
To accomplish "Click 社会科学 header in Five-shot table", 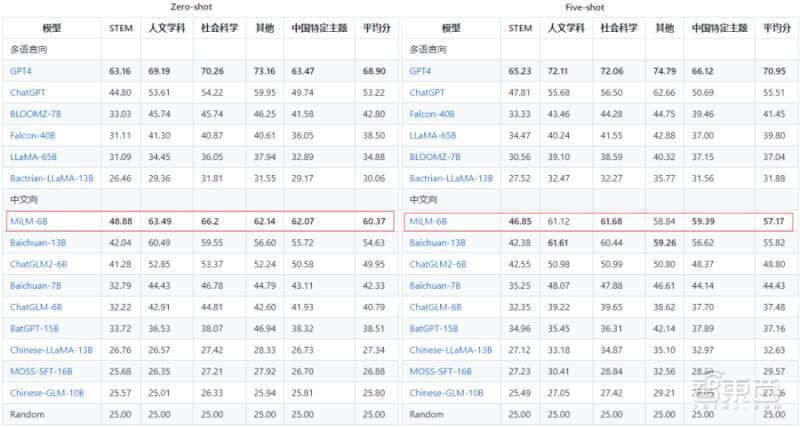I will tap(619, 28).
